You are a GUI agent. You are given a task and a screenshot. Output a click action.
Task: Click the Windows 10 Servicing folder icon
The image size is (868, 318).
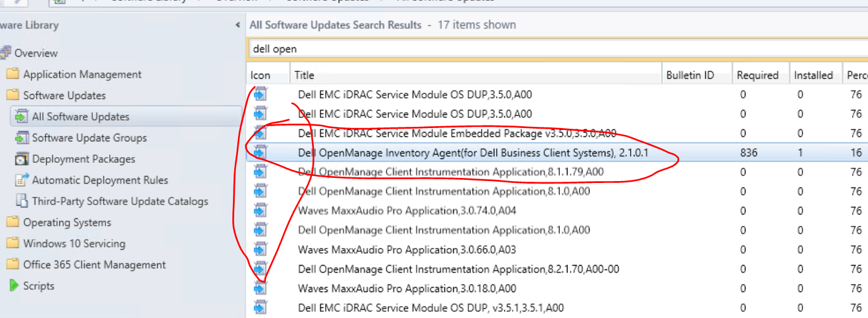click(13, 243)
